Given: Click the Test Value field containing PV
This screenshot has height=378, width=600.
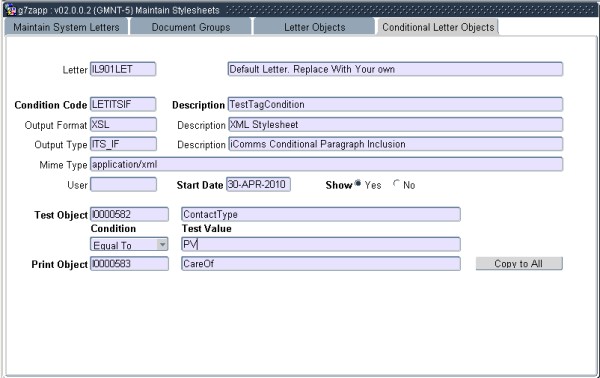Looking at the screenshot, I should [321, 244].
